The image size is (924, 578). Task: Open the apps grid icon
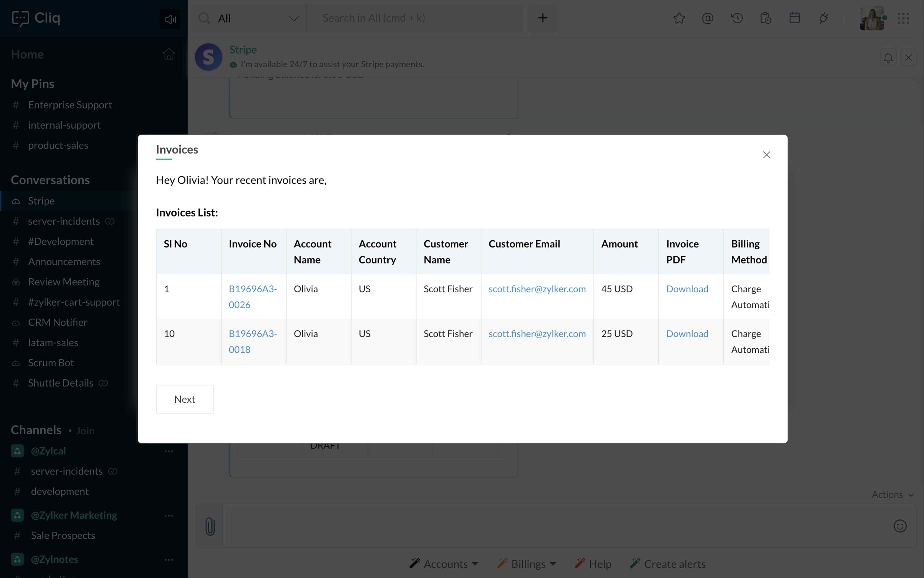(x=903, y=18)
